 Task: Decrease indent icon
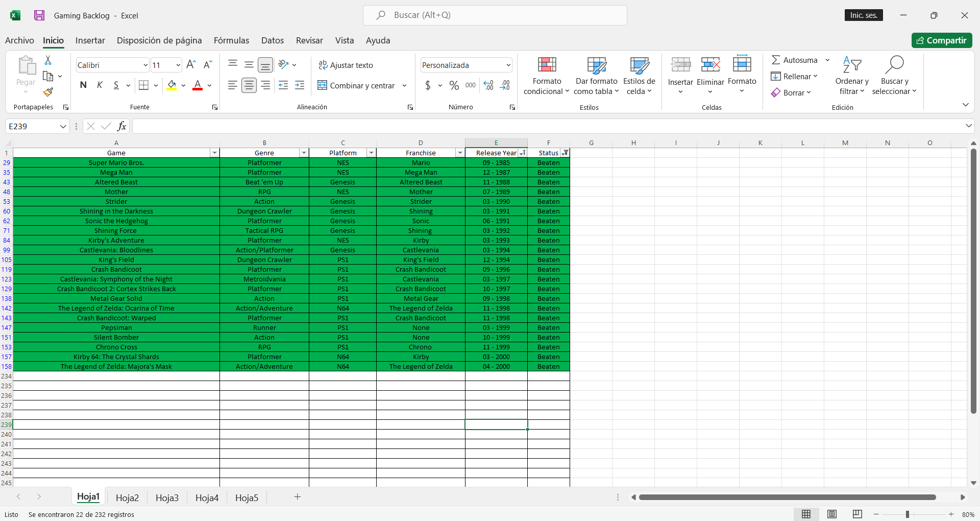pos(284,85)
